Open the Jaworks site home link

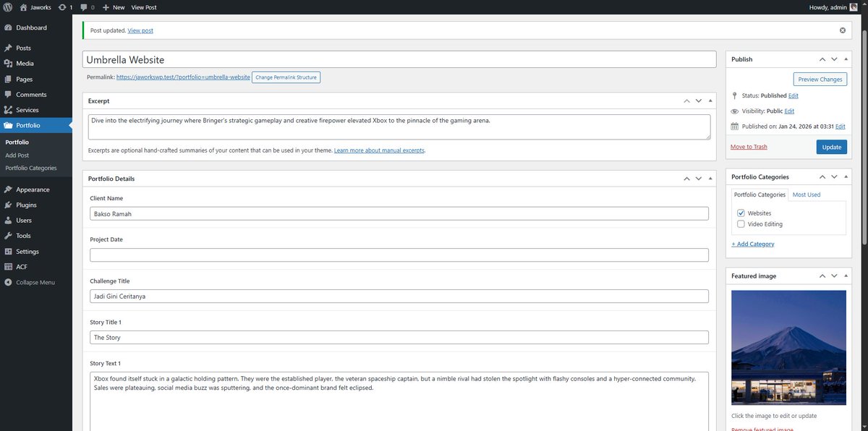(x=35, y=7)
